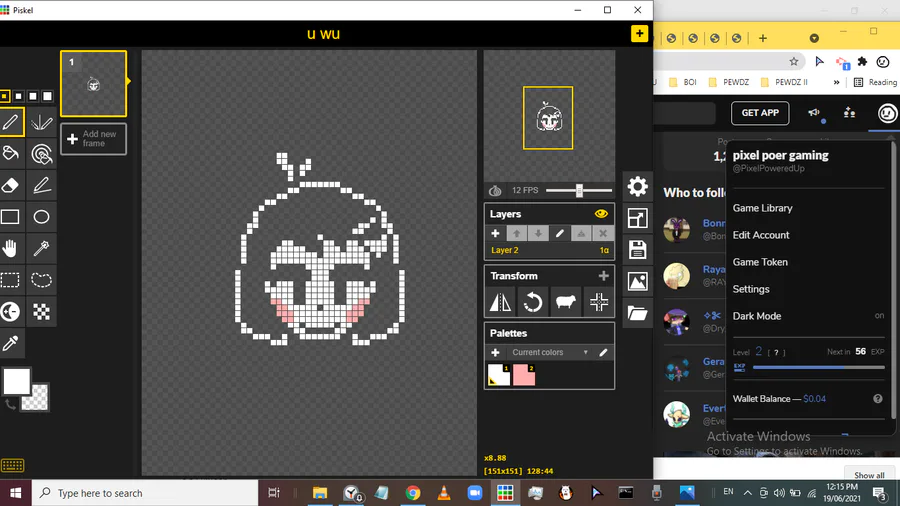Create new palette plus button
The image size is (900, 506).
point(495,352)
